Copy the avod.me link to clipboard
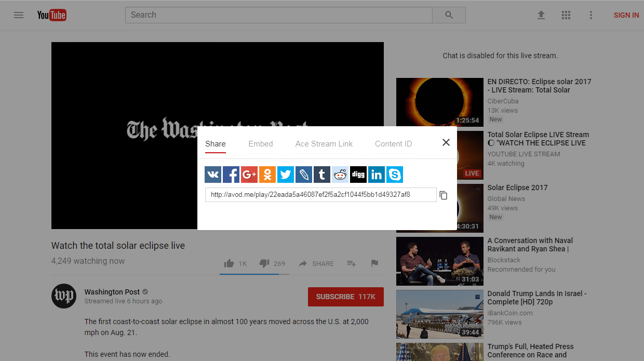The image size is (644, 361). [x=444, y=195]
